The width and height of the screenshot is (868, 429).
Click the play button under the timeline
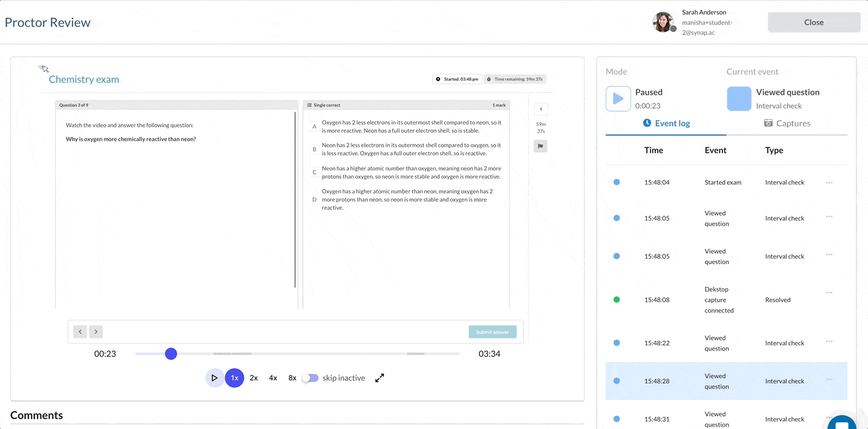click(x=214, y=378)
